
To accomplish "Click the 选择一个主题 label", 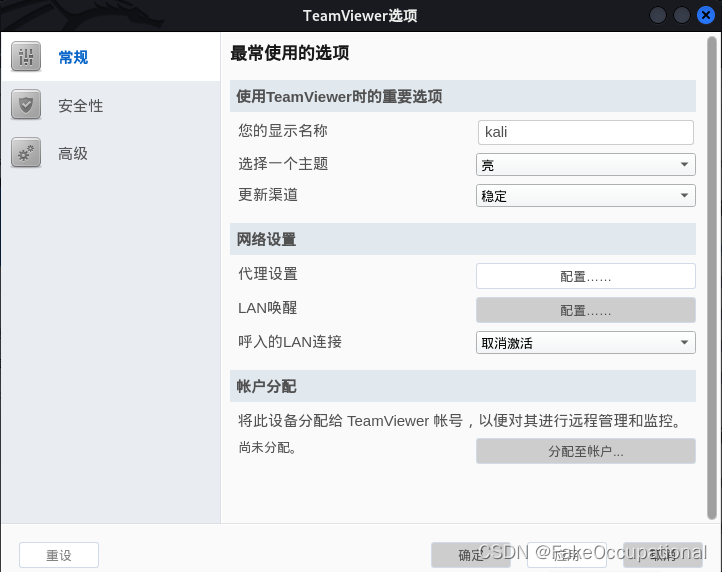I will coord(283,163).
